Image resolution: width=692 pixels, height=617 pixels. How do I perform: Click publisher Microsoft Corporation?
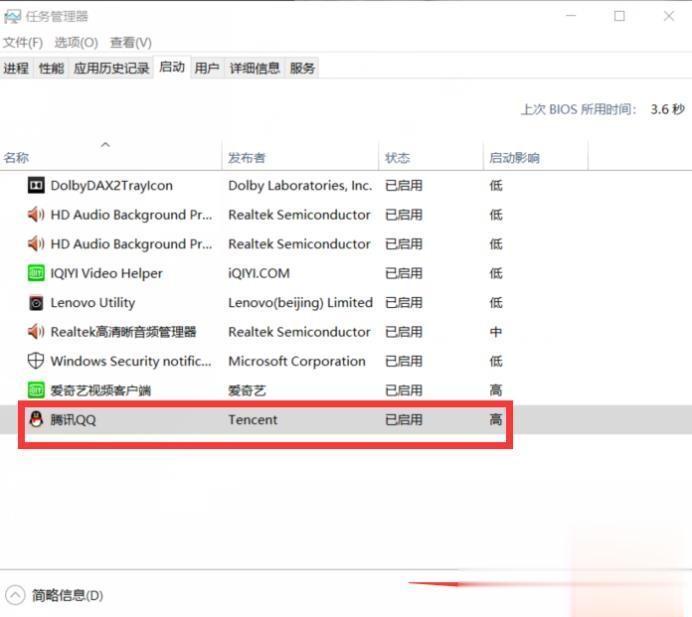297,361
